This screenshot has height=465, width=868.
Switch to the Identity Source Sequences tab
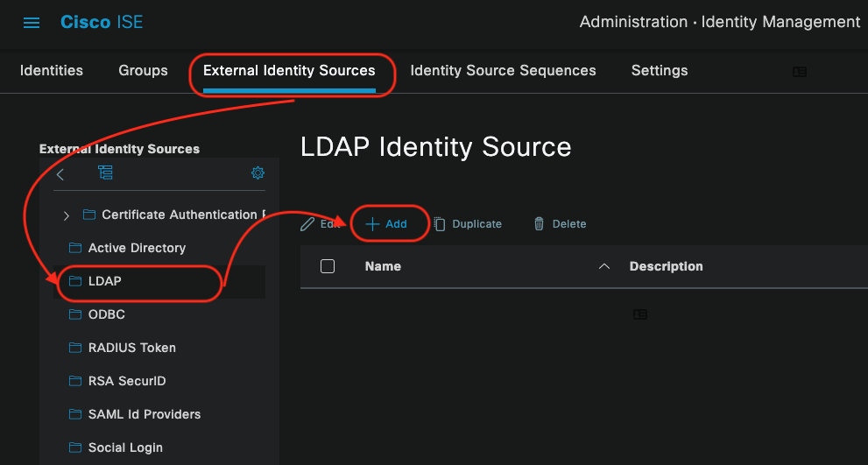click(x=504, y=71)
